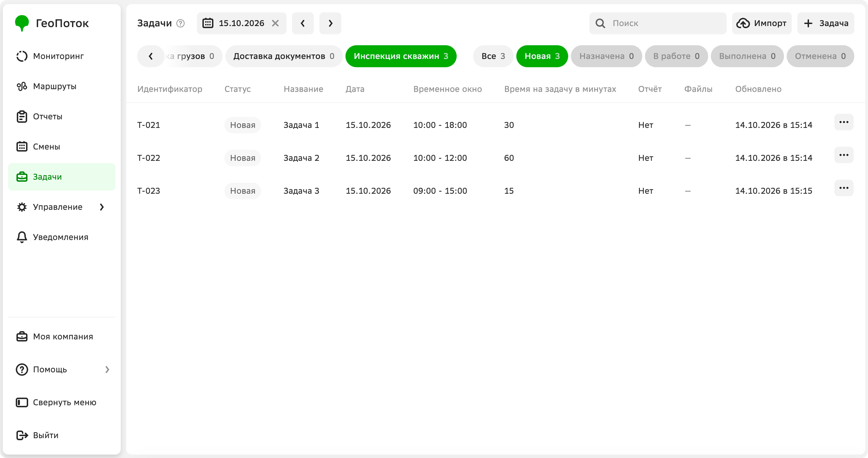Clear the 15.10.2026 date filter with the X

275,23
